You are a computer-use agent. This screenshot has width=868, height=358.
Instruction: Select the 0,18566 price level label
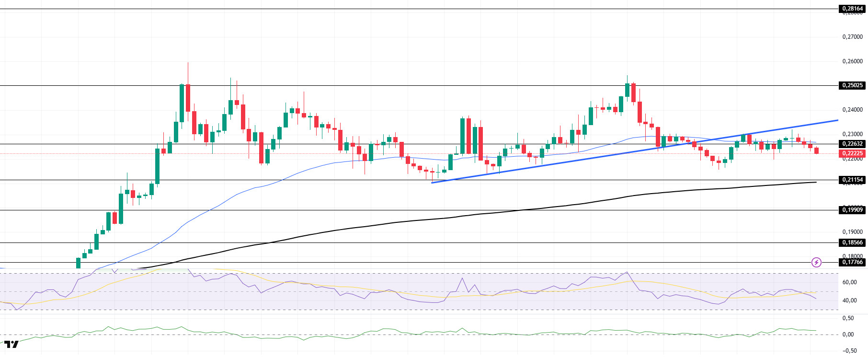pos(853,243)
